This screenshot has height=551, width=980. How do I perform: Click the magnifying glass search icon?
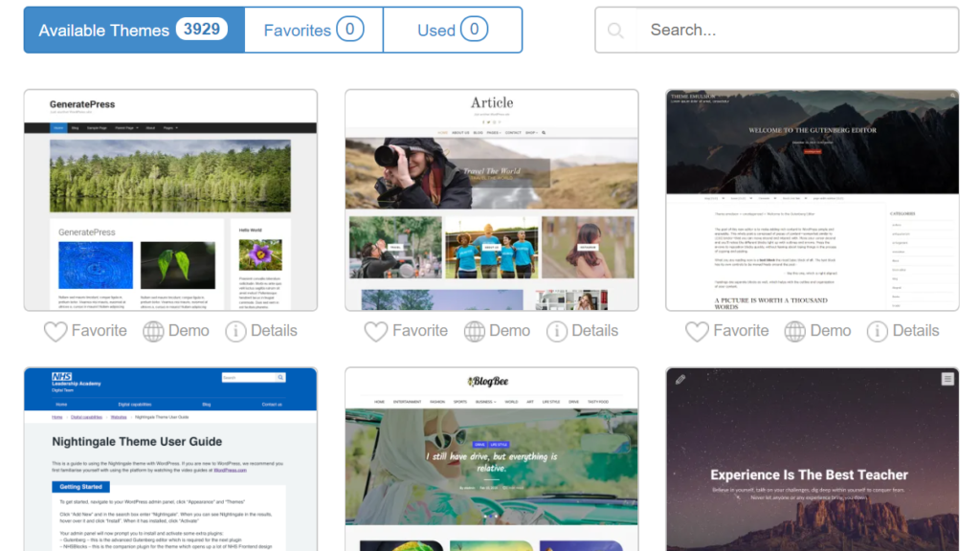[615, 31]
